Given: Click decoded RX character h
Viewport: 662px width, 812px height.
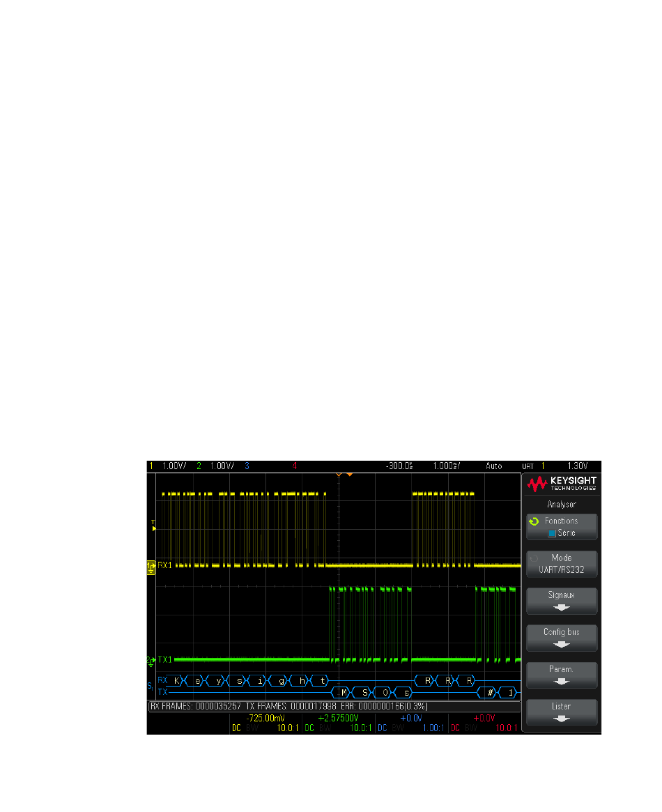Looking at the screenshot, I should pos(302,680).
